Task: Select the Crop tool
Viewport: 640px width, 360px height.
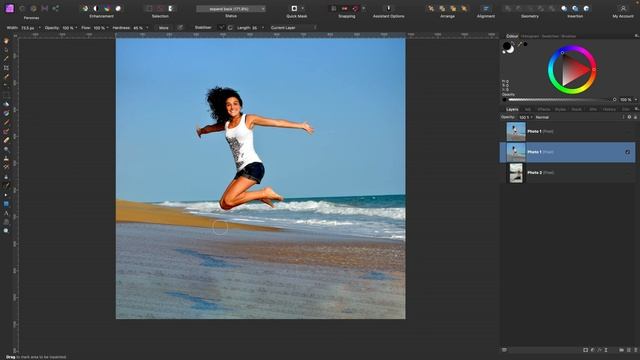Action: click(x=6, y=68)
